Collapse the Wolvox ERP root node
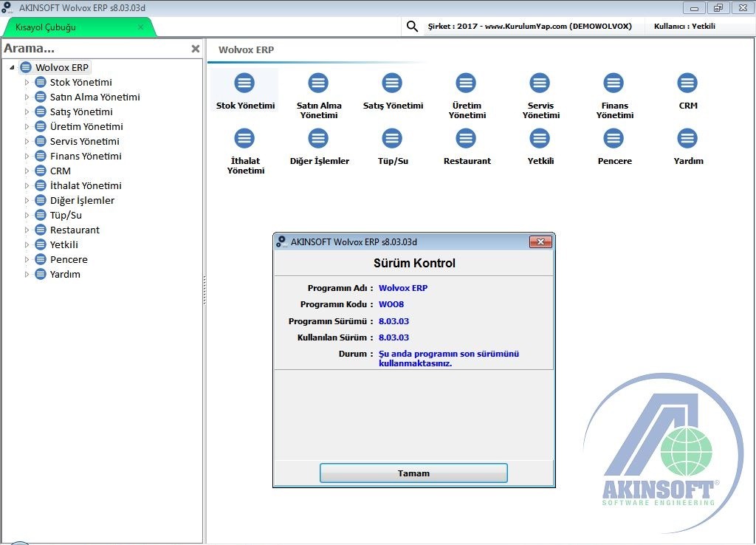The image size is (756, 545). [12, 67]
